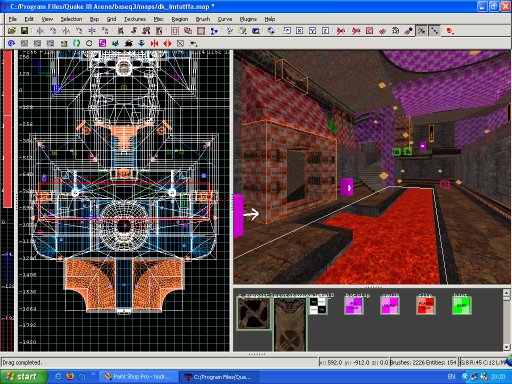
Task: Open the Curve menu
Action: pyautogui.click(x=225, y=19)
